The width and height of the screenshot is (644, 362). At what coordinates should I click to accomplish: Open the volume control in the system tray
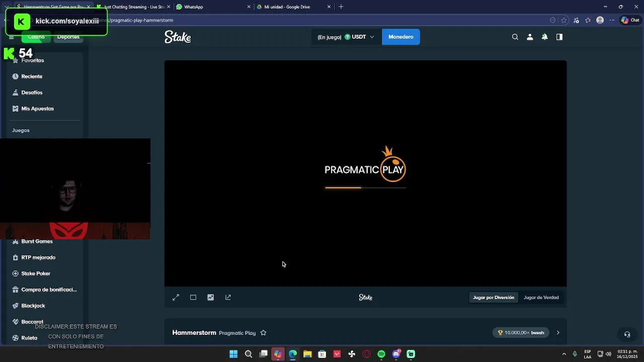tap(608, 354)
